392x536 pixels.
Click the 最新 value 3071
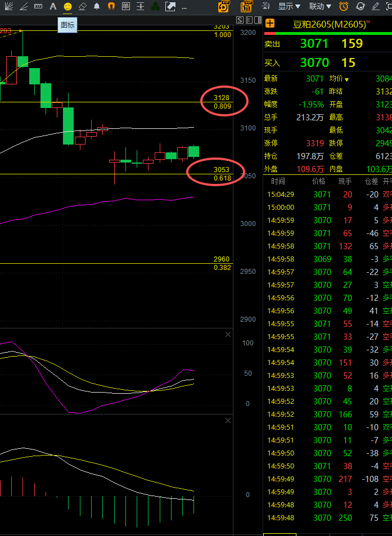click(x=315, y=78)
